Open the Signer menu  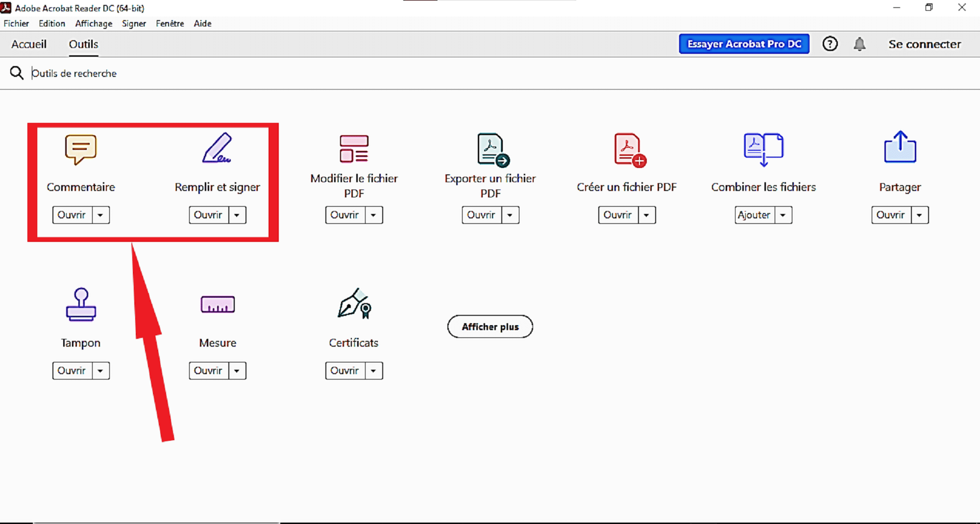134,24
